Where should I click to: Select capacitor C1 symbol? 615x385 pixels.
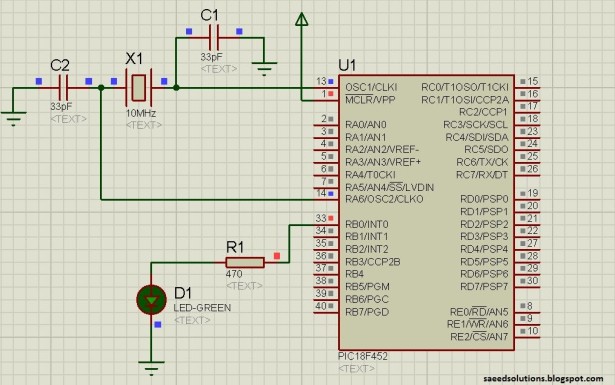point(214,38)
